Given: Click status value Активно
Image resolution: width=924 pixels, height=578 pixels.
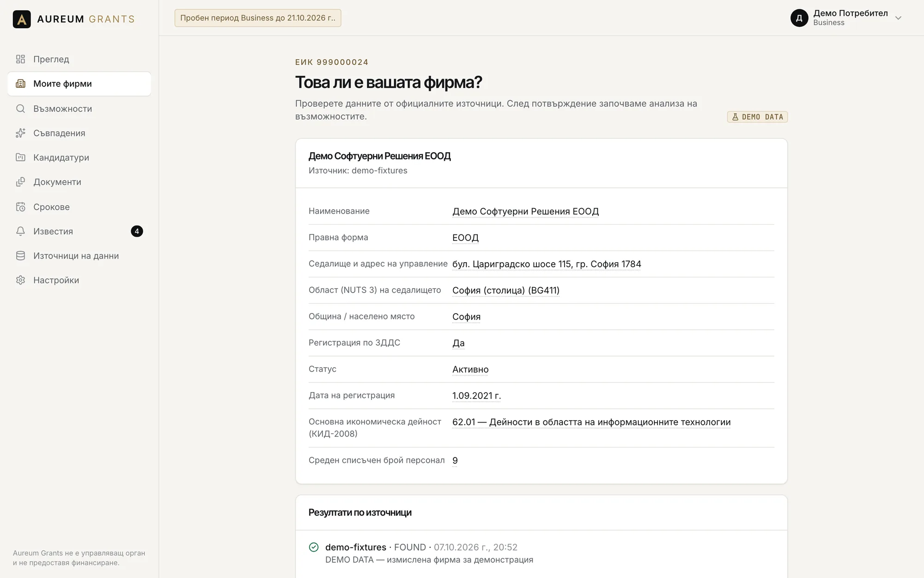Looking at the screenshot, I should [x=470, y=369].
